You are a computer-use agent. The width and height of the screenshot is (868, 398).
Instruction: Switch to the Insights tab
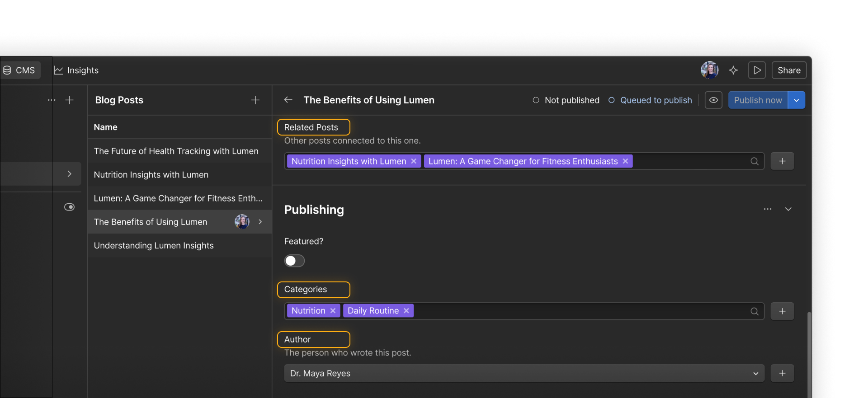point(76,70)
